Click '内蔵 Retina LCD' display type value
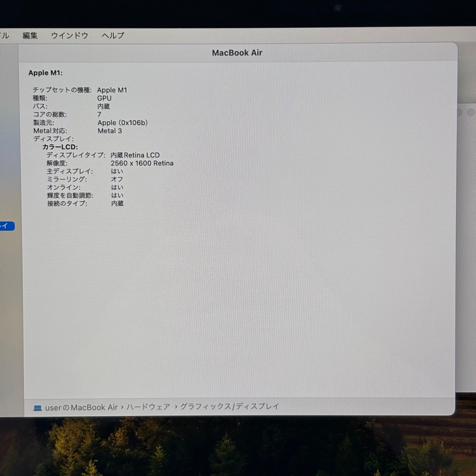The height and width of the screenshot is (476, 476). [x=135, y=155]
